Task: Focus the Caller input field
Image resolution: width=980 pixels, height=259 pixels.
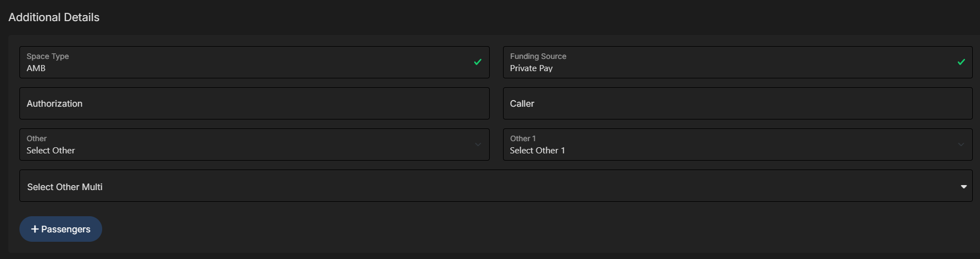Action: pos(737,103)
